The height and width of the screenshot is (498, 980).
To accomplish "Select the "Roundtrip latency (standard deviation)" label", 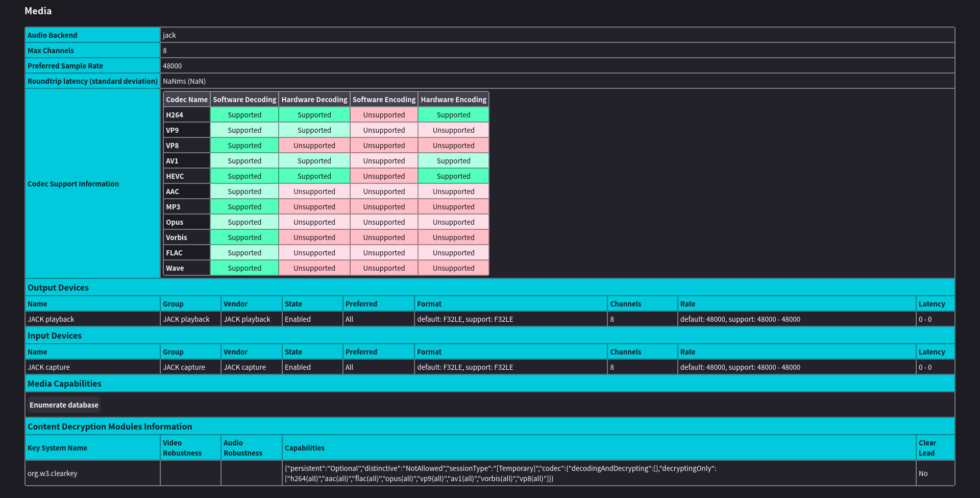I will (92, 81).
